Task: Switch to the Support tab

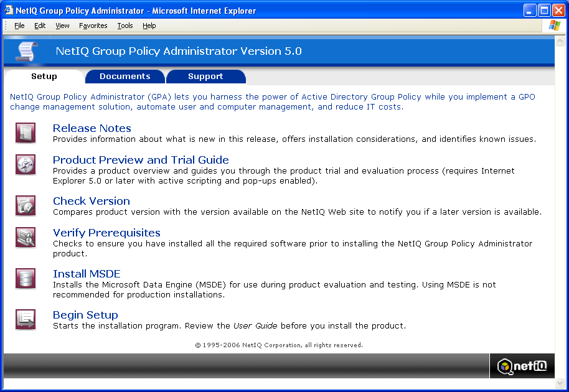Action: pyautogui.click(x=205, y=77)
